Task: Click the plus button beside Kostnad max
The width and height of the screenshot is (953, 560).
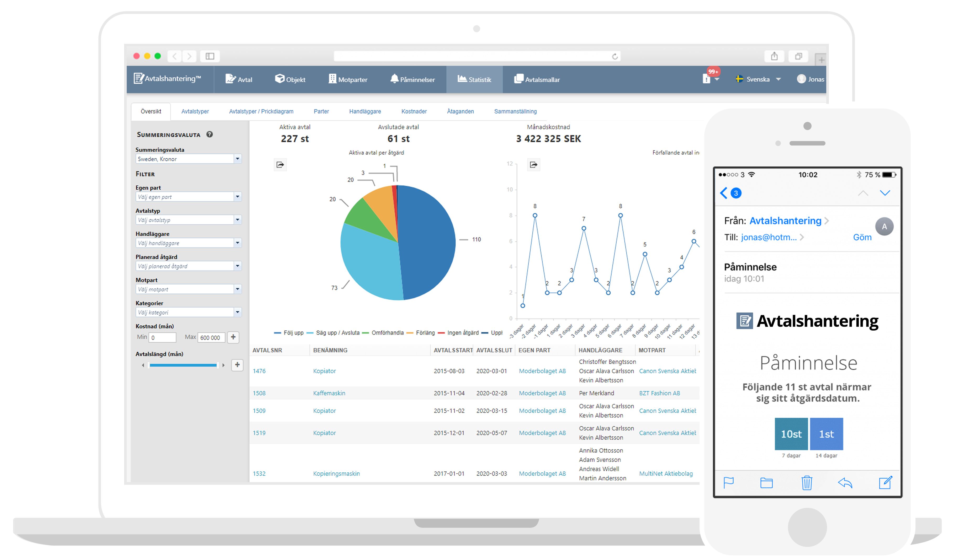Action: click(233, 337)
